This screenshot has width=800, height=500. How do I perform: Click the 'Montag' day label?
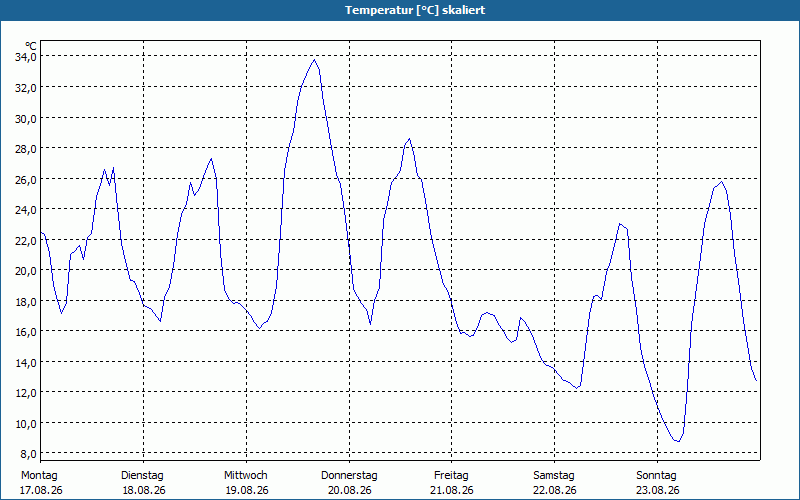[39, 476]
